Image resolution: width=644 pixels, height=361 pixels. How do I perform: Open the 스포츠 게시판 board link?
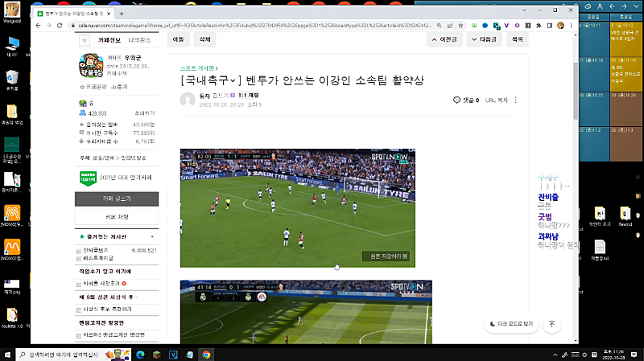tap(199, 68)
